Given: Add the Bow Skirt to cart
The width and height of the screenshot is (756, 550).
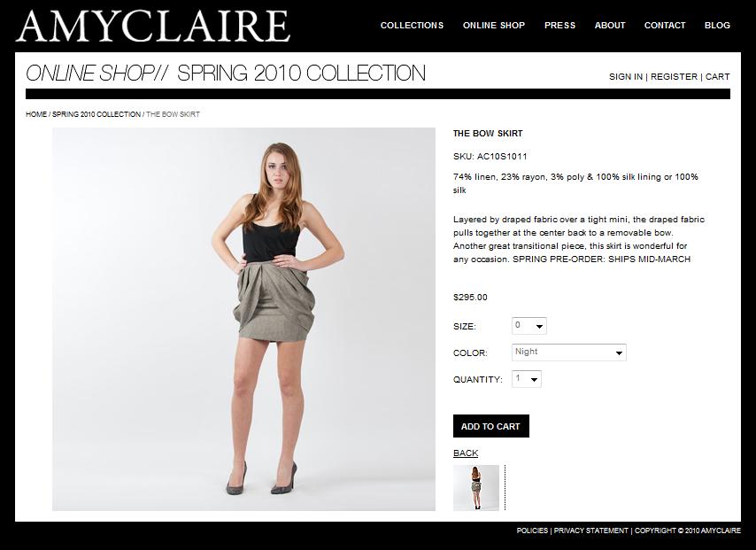Looking at the screenshot, I should [x=490, y=426].
